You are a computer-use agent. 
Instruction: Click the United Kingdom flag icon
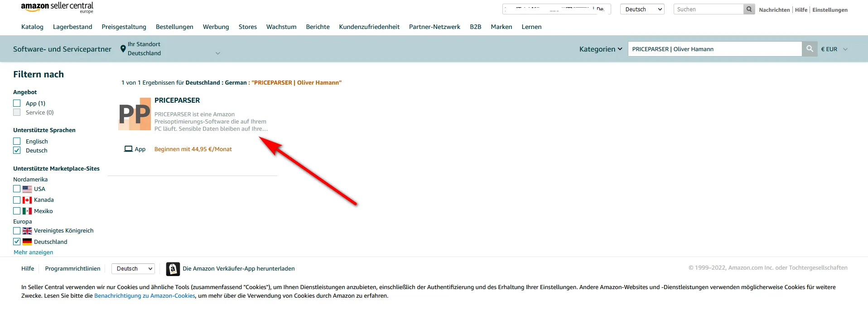click(x=27, y=231)
